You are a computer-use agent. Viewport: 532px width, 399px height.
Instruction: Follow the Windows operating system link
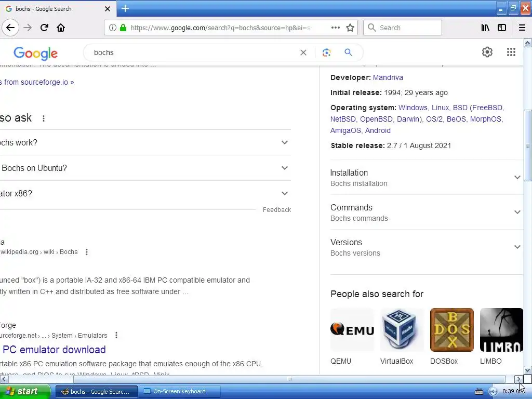[x=413, y=108]
